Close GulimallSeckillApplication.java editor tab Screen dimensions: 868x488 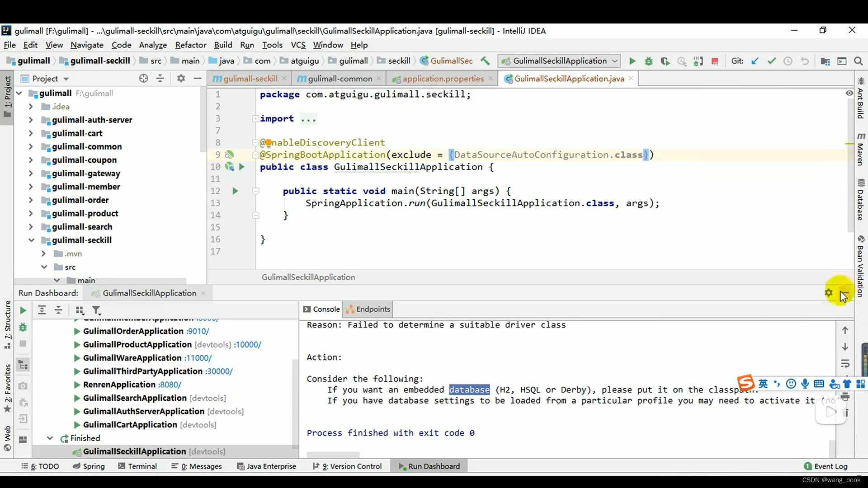[x=631, y=78]
